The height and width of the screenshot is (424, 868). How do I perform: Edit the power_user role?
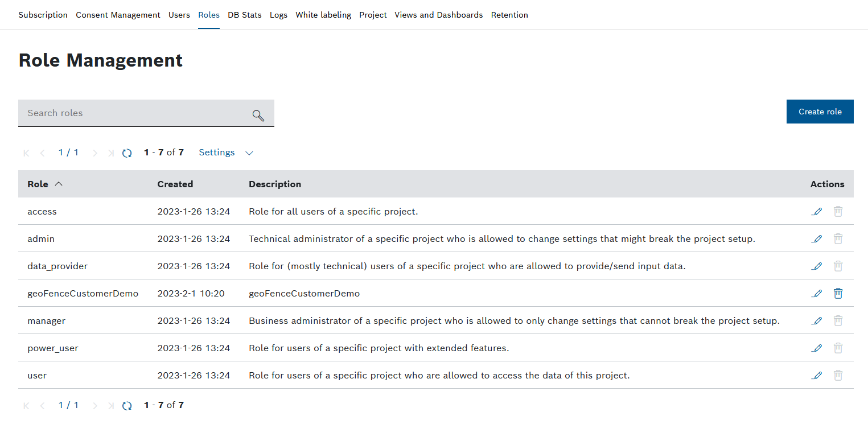point(817,348)
